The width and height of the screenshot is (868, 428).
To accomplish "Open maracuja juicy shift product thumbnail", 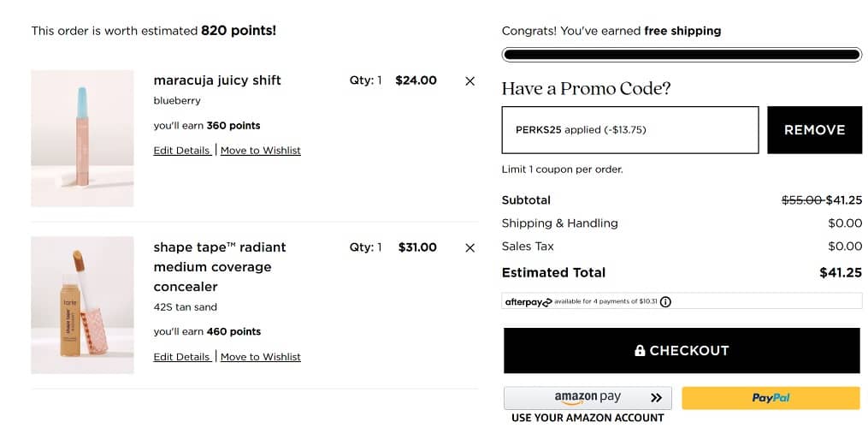I will (x=82, y=138).
